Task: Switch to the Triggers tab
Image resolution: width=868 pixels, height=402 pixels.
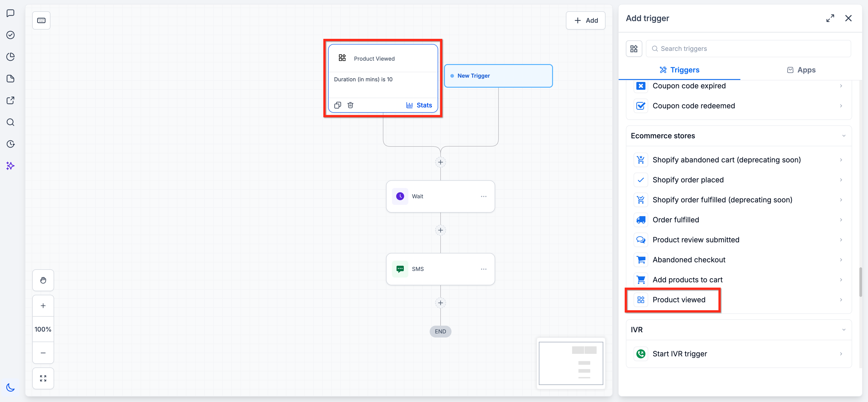Action: pyautogui.click(x=679, y=70)
